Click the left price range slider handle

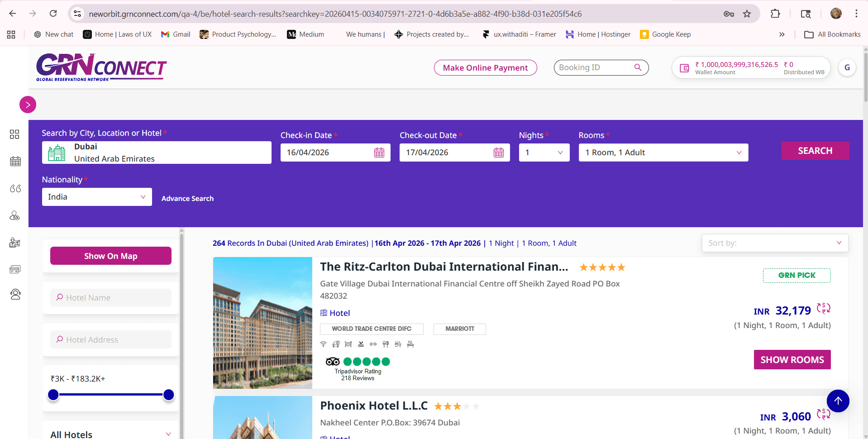pyautogui.click(x=53, y=395)
